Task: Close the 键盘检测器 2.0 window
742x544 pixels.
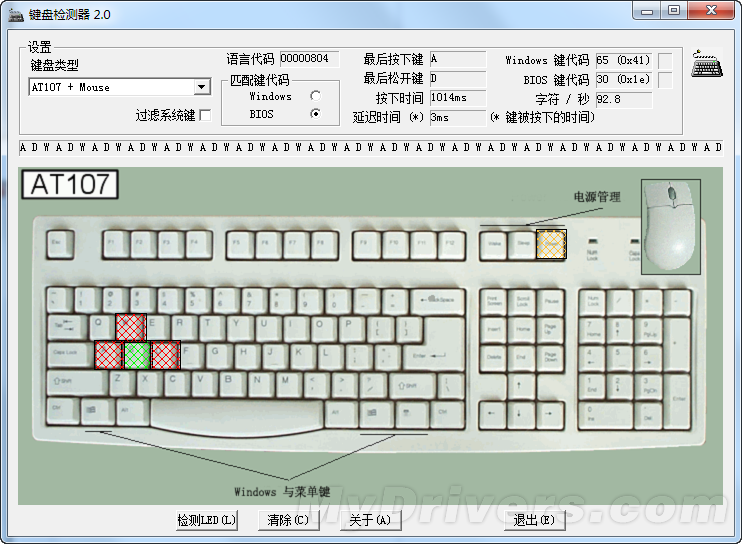Action: (x=711, y=10)
